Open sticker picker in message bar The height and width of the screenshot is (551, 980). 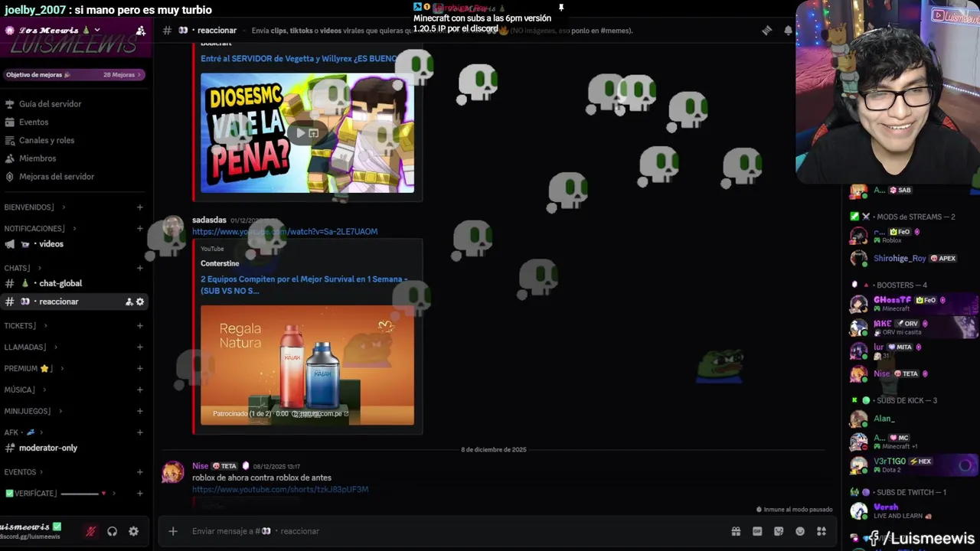(x=779, y=531)
